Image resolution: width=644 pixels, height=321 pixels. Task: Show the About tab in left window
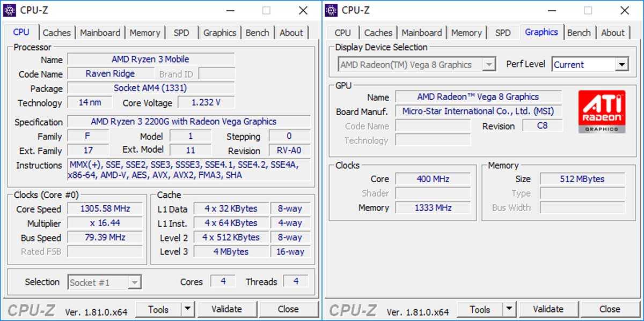pyautogui.click(x=291, y=33)
